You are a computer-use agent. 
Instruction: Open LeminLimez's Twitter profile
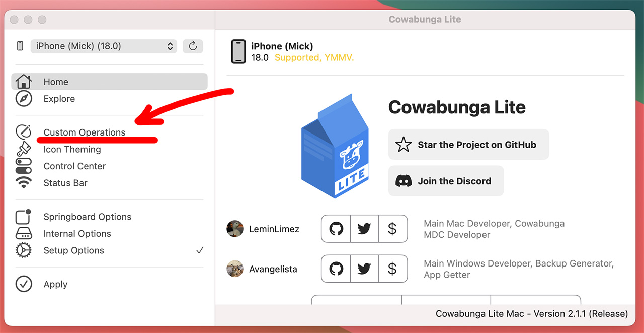click(364, 229)
